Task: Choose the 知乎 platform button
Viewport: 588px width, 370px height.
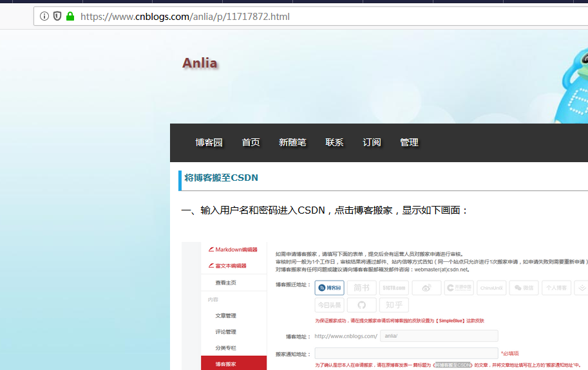Action: pos(394,305)
